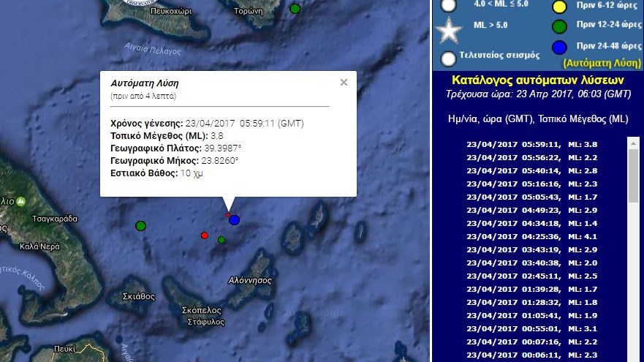Click the blue earthquake marker below the popup
The height and width of the screenshot is (362, 644).
click(234, 219)
